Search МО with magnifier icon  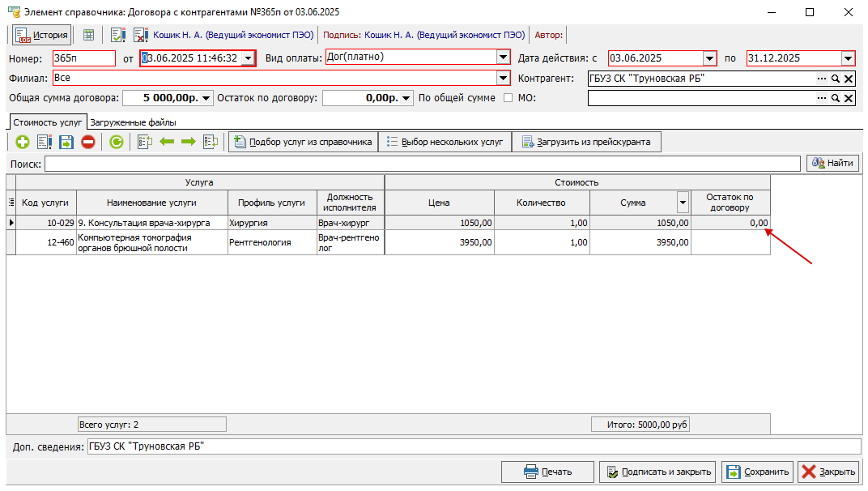click(x=836, y=98)
